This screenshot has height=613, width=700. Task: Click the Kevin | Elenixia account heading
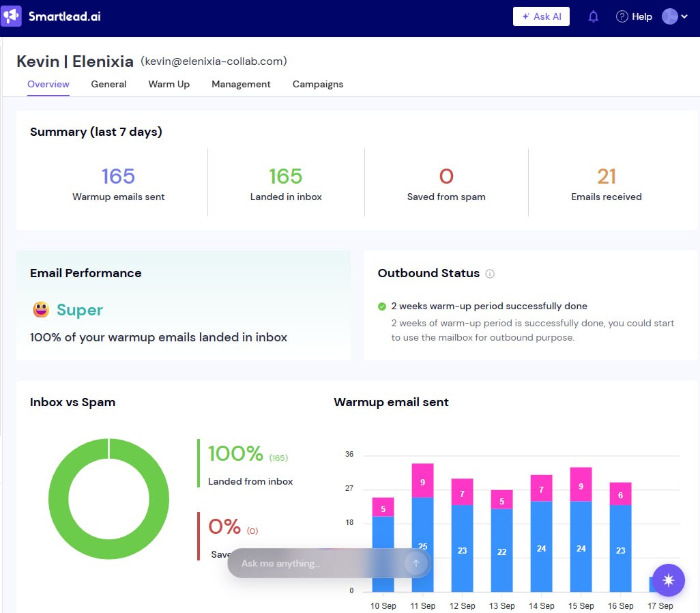tap(75, 61)
